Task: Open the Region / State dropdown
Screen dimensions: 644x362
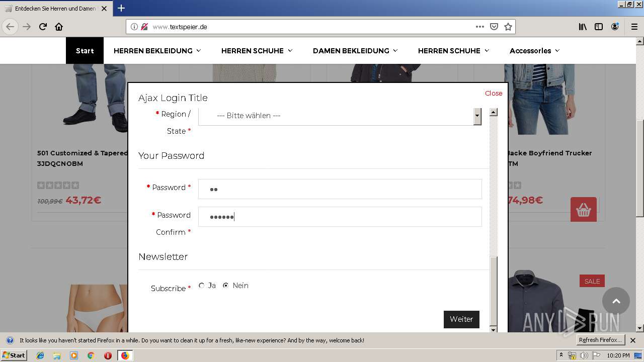Action: tap(340, 116)
